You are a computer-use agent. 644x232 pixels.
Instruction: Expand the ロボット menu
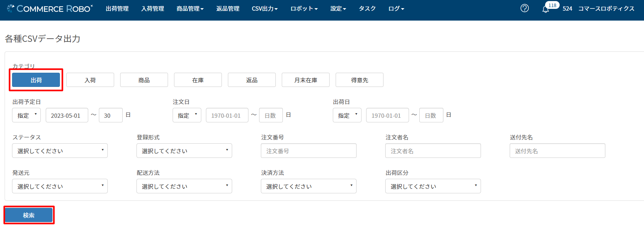click(304, 9)
